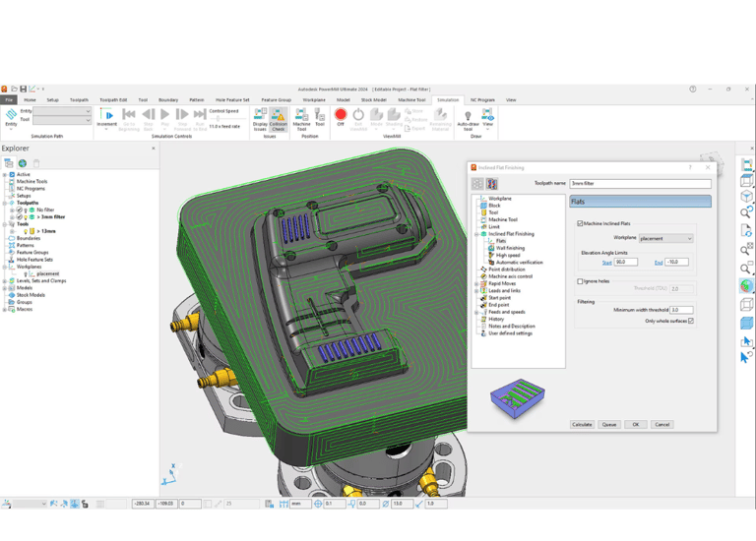Click the Open folder icon in title bar
756x541 pixels.
(14, 90)
